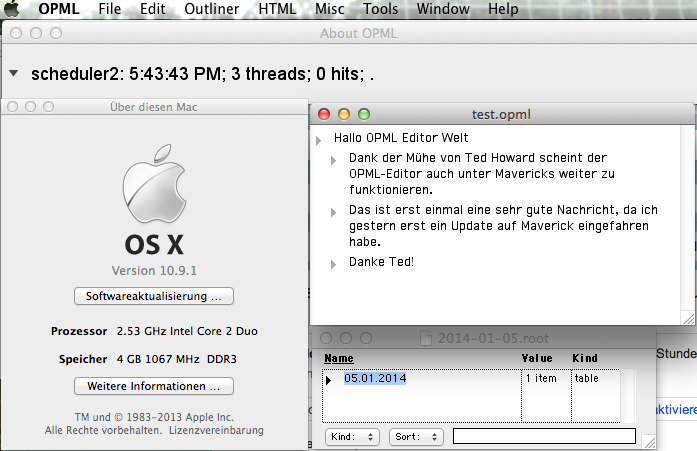This screenshot has height=451, width=697.
Task: Click the Name column header in root table
Action: pos(339,358)
